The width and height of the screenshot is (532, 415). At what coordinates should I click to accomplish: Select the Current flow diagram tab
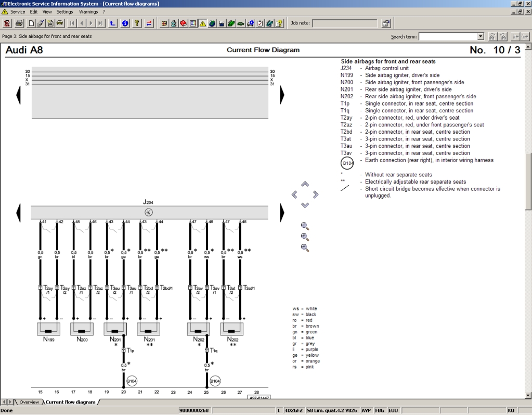click(x=71, y=402)
